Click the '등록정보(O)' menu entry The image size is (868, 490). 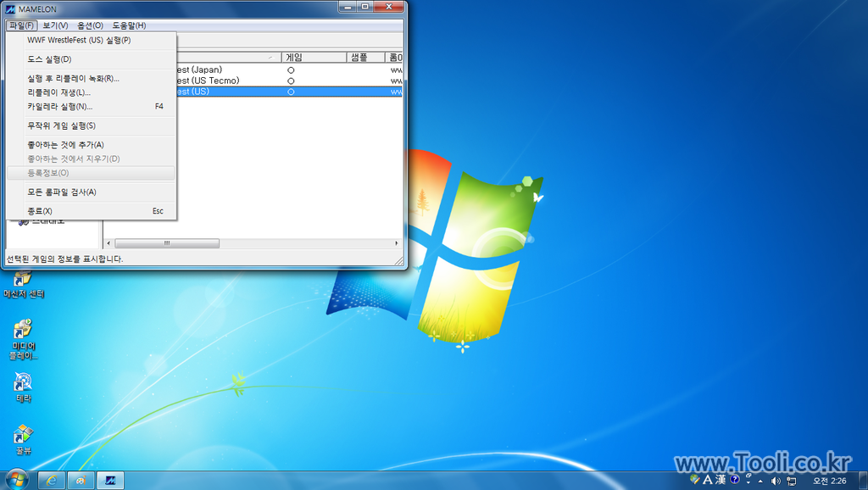[92, 173]
